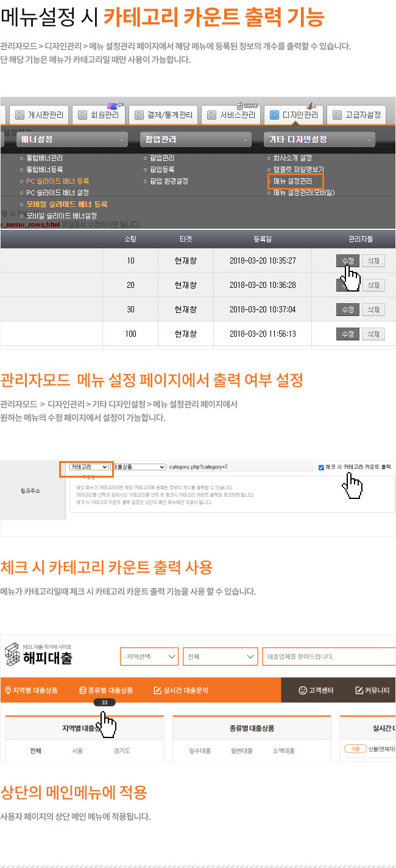Click the 33 count badge under the menu
The height and width of the screenshot is (868, 396).
pyautogui.click(x=104, y=703)
